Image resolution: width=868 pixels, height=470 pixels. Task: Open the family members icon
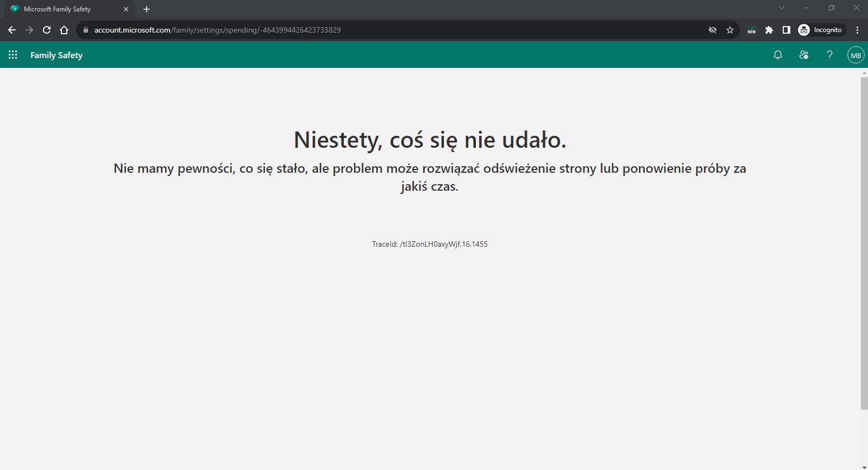coord(804,55)
